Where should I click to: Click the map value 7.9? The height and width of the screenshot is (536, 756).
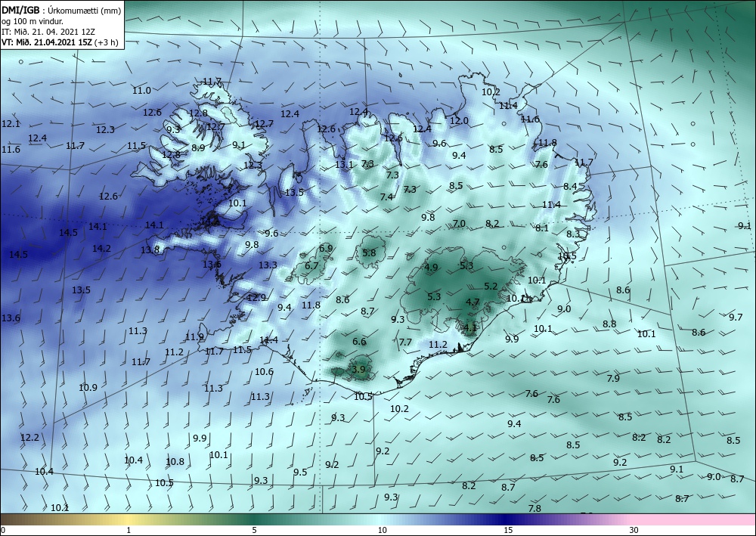click(x=613, y=378)
